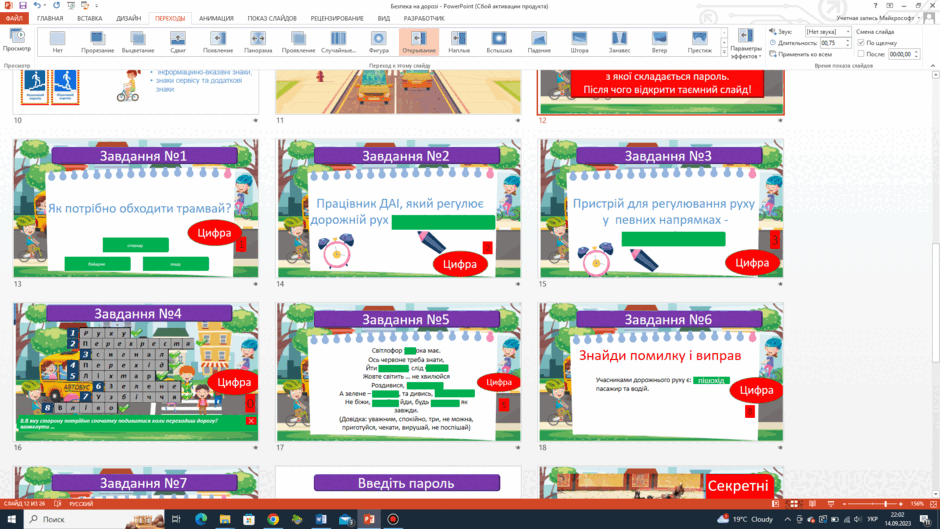Select slide 14 Завдання №2 thumbnail
Viewport: 940px width, 529px height.
[399, 208]
